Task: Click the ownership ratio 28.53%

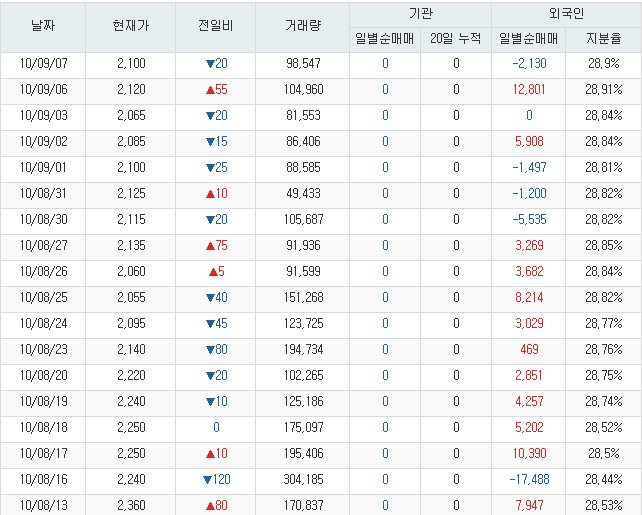Action: (x=604, y=505)
